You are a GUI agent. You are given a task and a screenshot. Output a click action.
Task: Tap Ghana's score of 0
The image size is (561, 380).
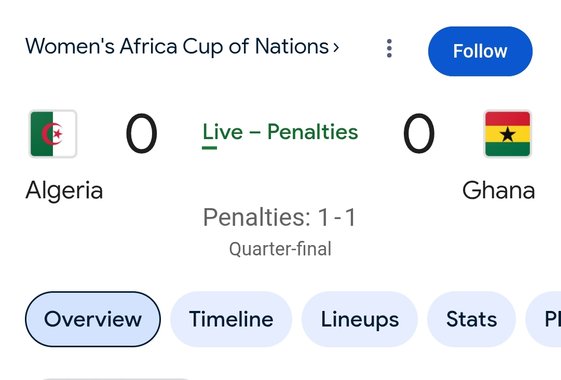(419, 133)
